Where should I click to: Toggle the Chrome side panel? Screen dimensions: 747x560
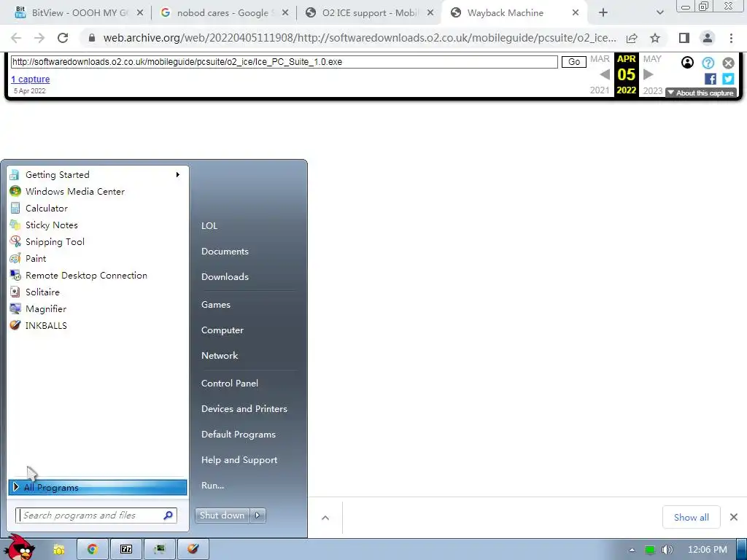684,38
